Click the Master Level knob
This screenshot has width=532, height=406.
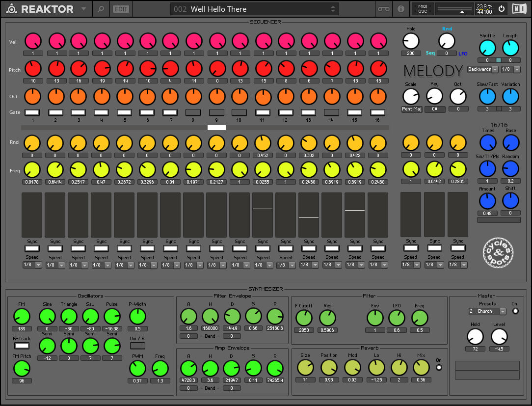coord(499,337)
